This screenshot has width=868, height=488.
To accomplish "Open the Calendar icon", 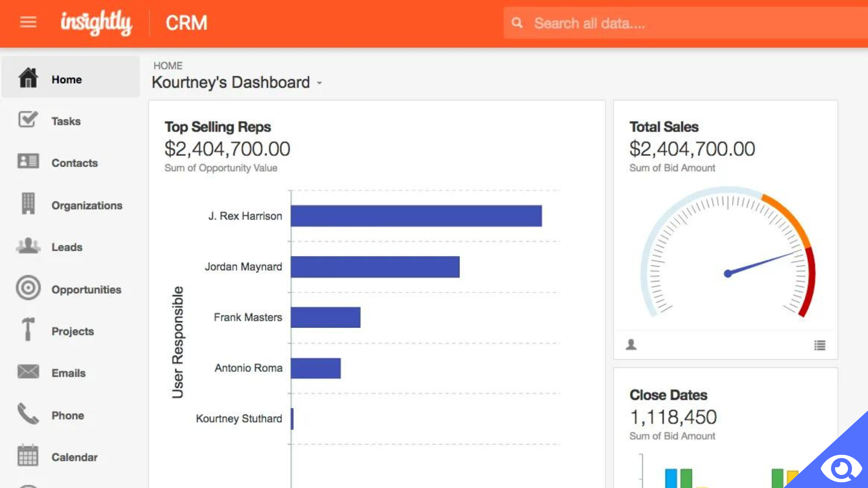I will click(27, 456).
